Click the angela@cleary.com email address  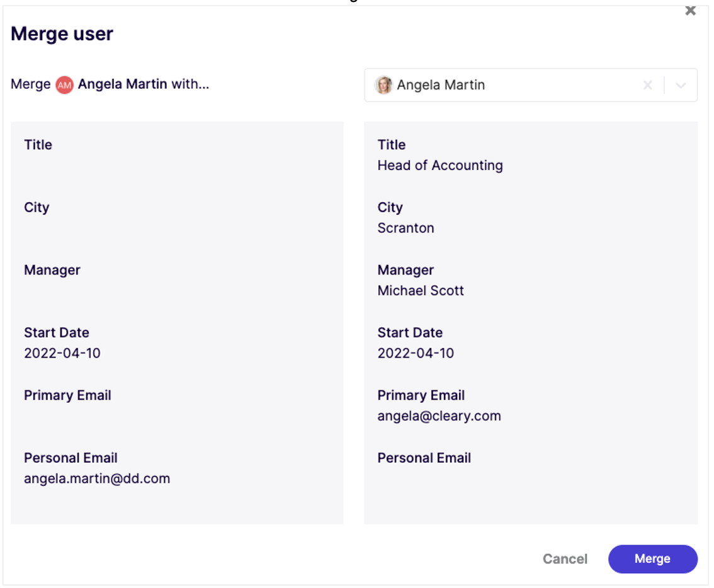pyautogui.click(x=439, y=416)
